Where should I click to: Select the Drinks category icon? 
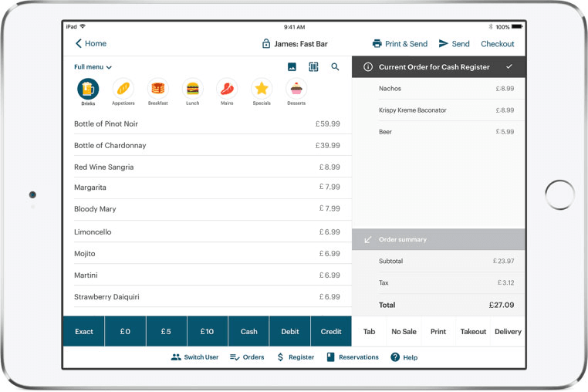(x=88, y=89)
